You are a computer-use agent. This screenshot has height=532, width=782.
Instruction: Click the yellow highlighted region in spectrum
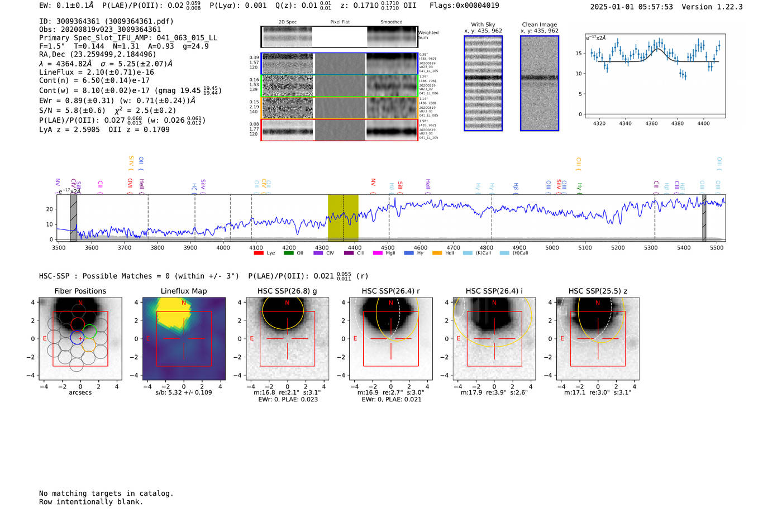click(343, 218)
